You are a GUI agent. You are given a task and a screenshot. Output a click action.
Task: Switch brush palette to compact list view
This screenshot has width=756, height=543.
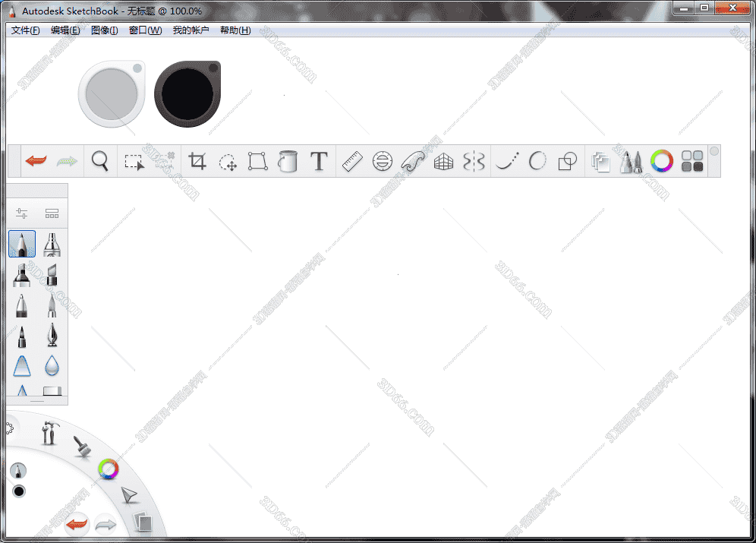click(x=52, y=213)
